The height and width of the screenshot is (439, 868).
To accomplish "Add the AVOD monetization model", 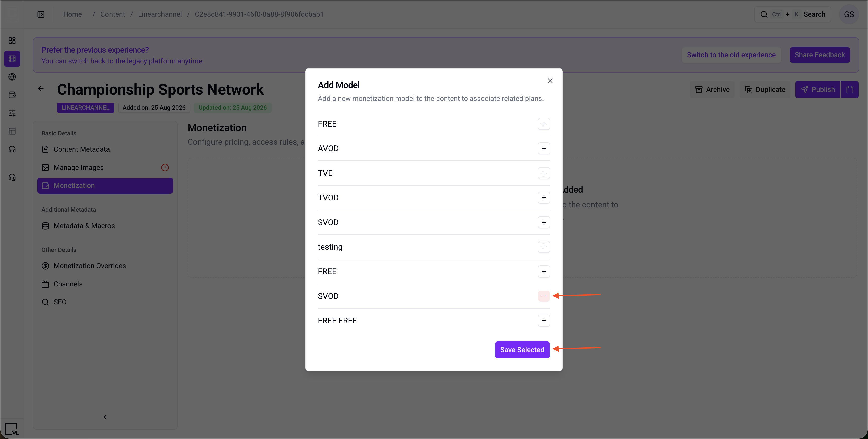I will 544,149.
